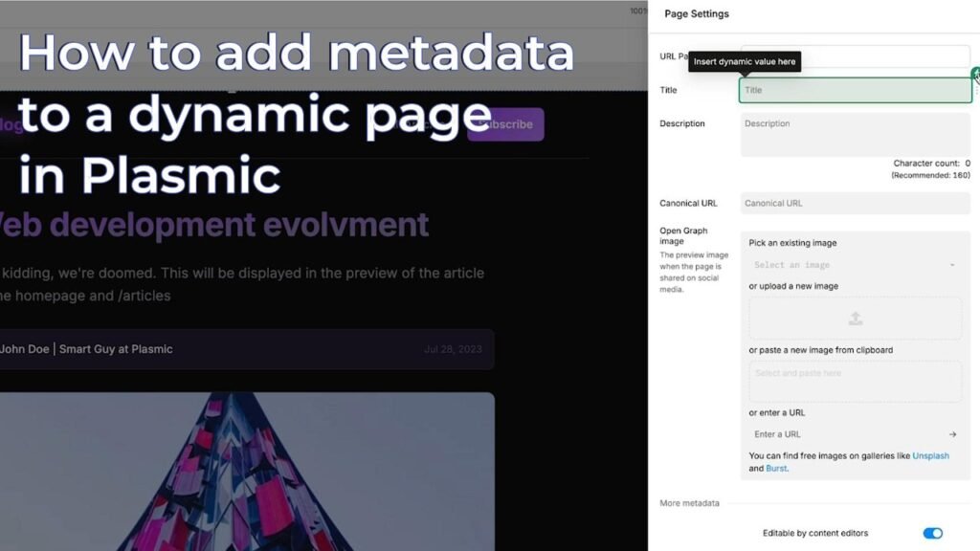Image resolution: width=980 pixels, height=551 pixels.
Task: Click the 'Web development evolvment' heading
Action: point(213,225)
